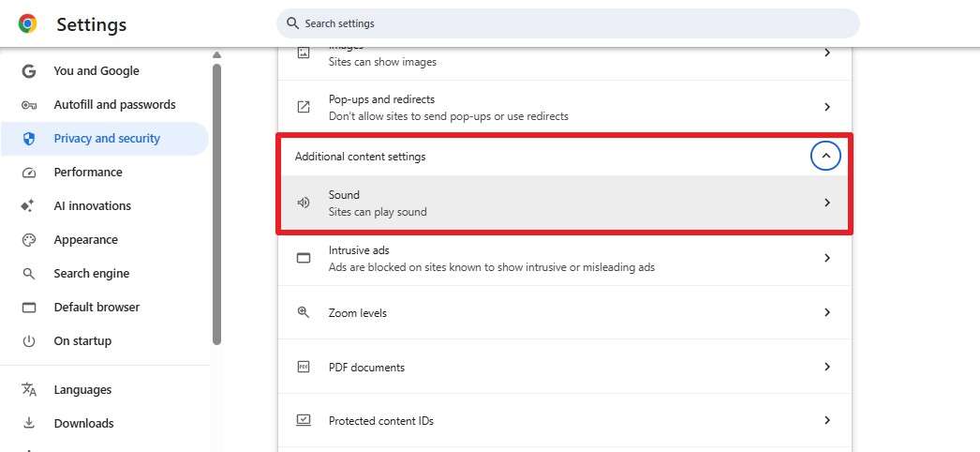Click the Google G icon in sidebar
980x452 pixels.
[x=29, y=71]
